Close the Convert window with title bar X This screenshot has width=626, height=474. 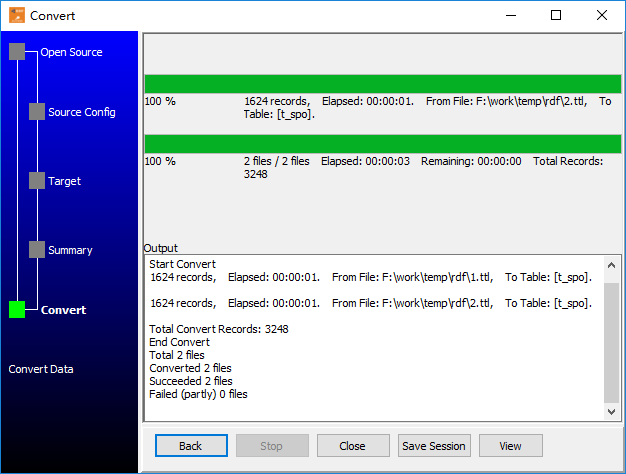[x=602, y=16]
